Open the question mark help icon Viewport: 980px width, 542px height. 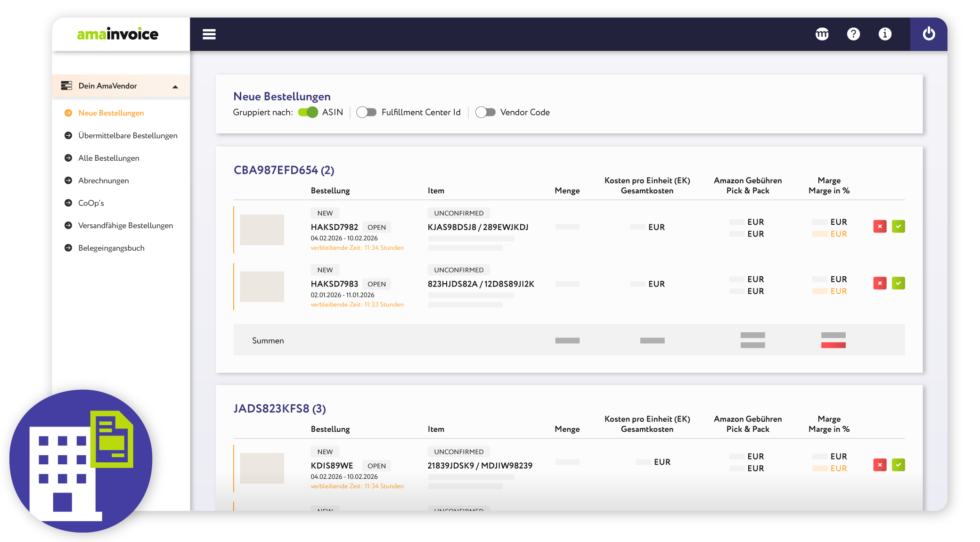click(853, 34)
